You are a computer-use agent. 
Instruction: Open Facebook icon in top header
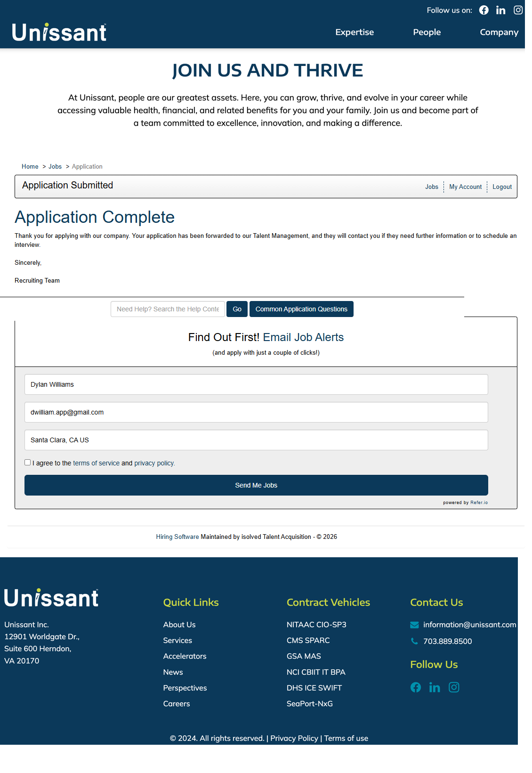(x=484, y=10)
